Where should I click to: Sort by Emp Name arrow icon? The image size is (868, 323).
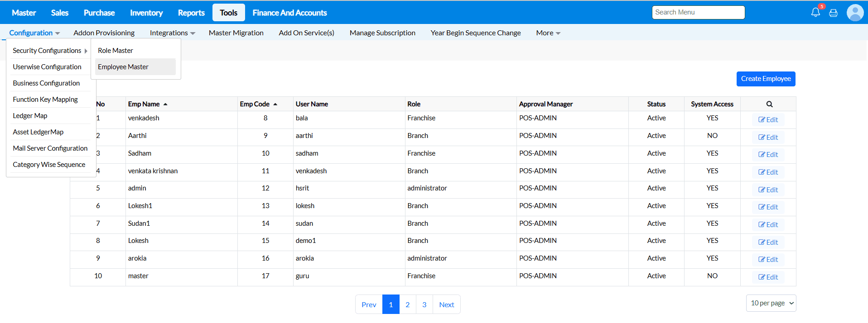[165, 104]
